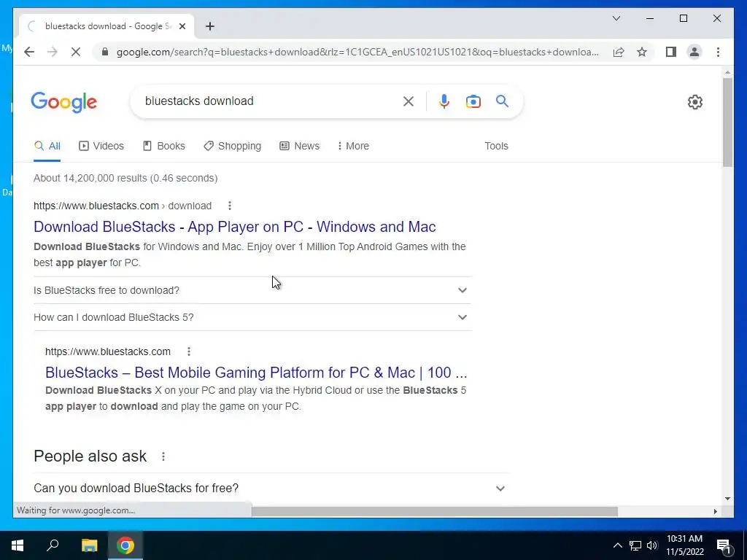Image resolution: width=747 pixels, height=560 pixels.
Task: Open 'Download BlueStacks - App Player on PC' link
Action: click(235, 227)
